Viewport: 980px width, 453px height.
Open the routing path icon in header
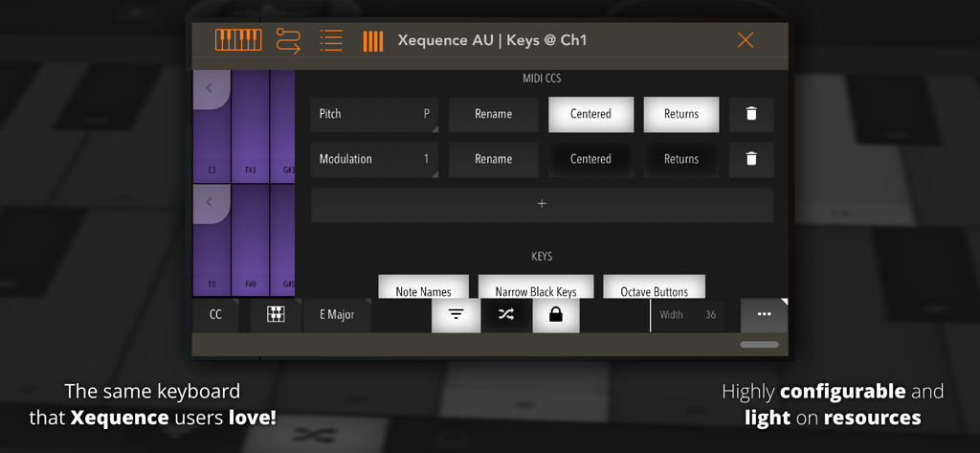tap(288, 40)
